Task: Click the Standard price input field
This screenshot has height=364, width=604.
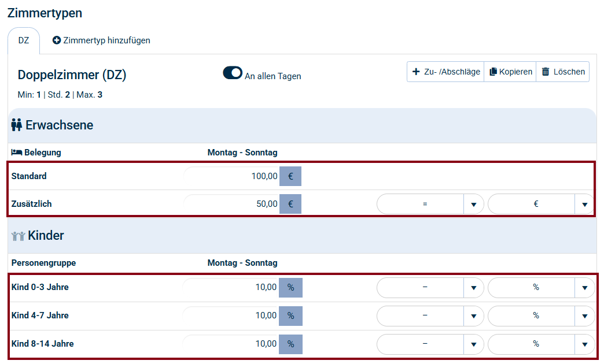Action: click(x=231, y=176)
